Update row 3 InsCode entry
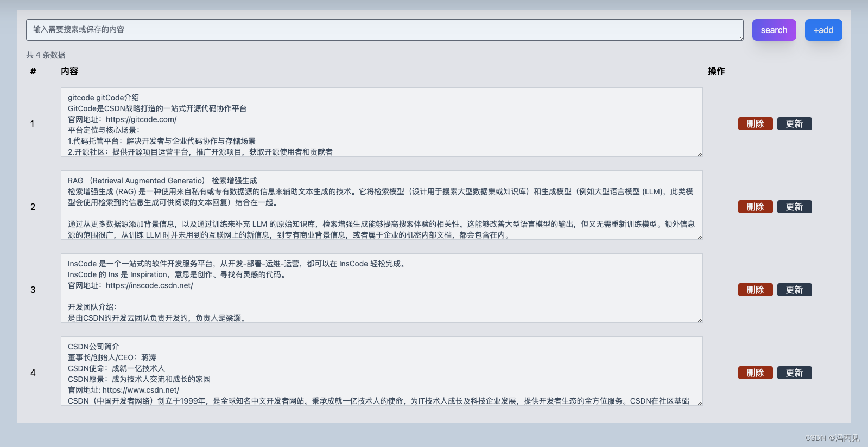868x447 pixels. click(794, 290)
